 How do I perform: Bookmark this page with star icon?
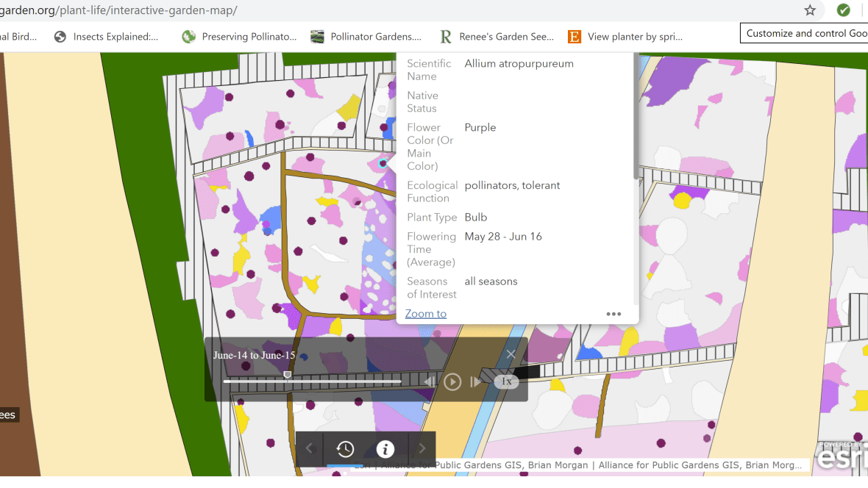coord(810,10)
